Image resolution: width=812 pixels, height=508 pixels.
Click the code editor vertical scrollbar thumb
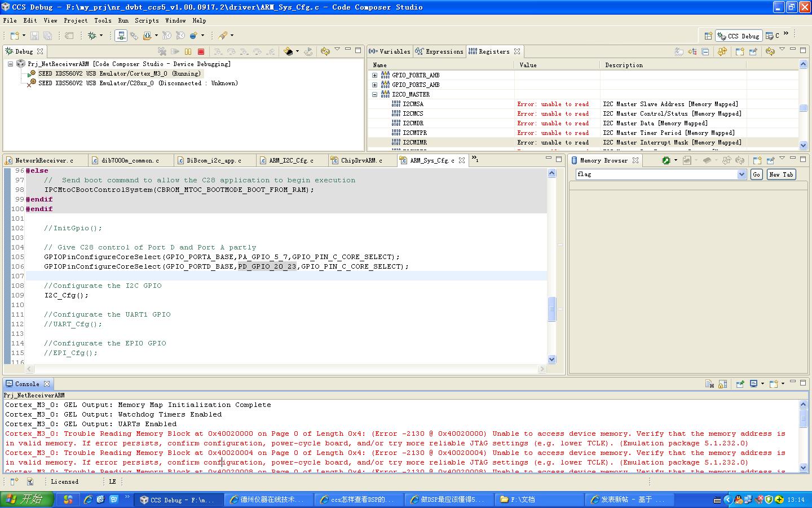(x=551, y=308)
